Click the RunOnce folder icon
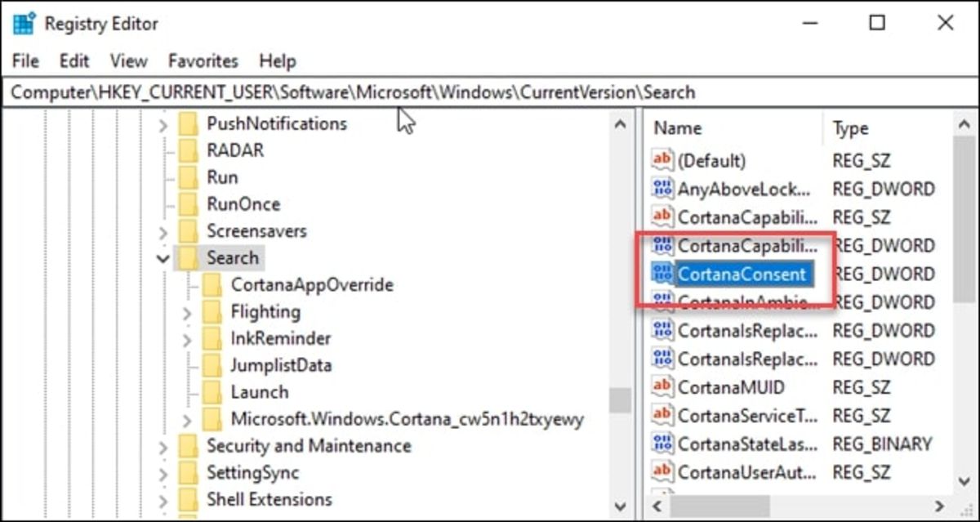This screenshot has height=522, width=980. click(x=189, y=204)
